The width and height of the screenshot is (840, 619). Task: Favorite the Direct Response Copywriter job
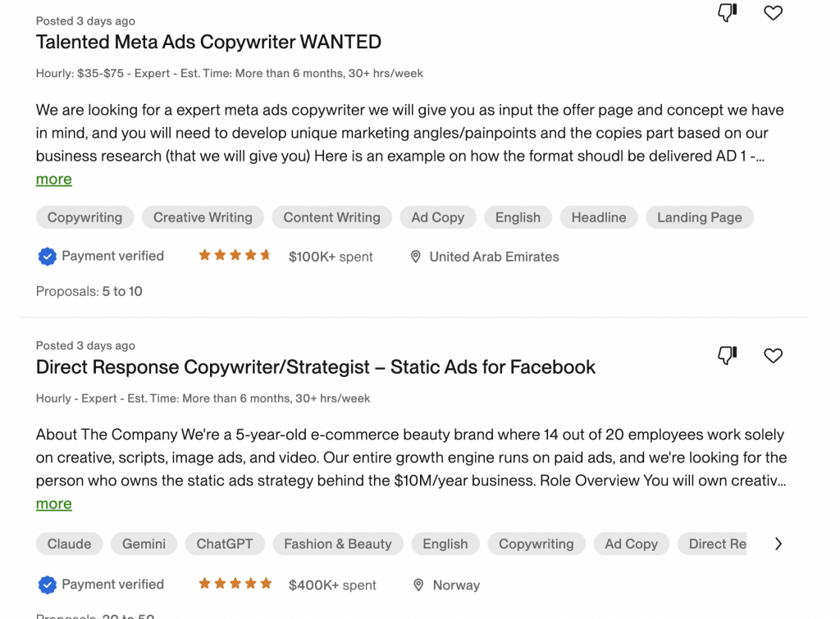[x=773, y=356]
